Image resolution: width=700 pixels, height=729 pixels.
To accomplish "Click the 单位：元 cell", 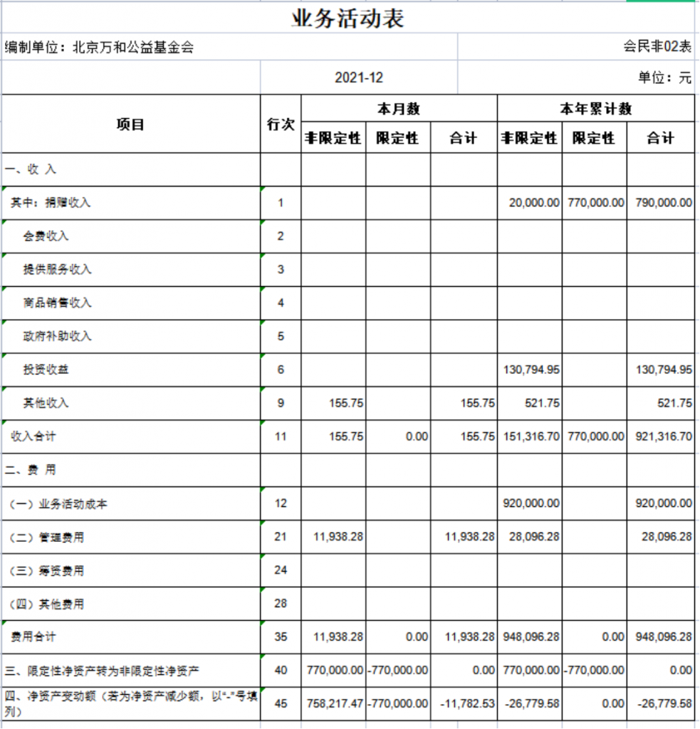I will (x=664, y=78).
